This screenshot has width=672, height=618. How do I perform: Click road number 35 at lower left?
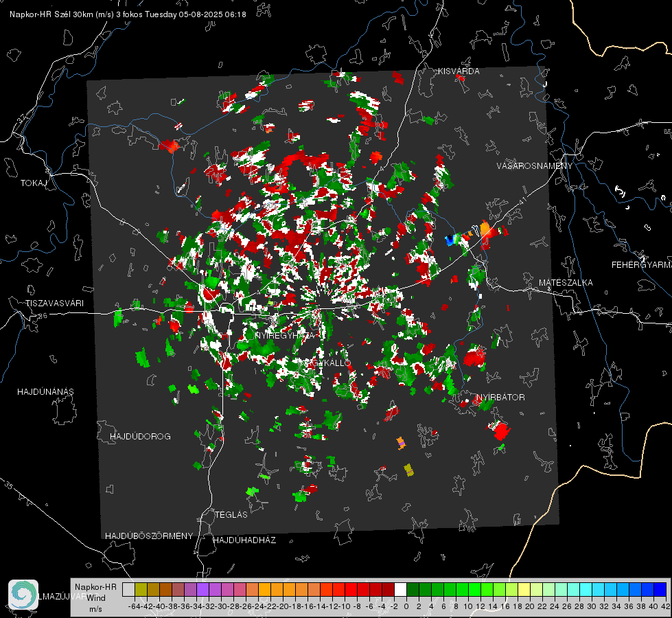tap(9, 485)
